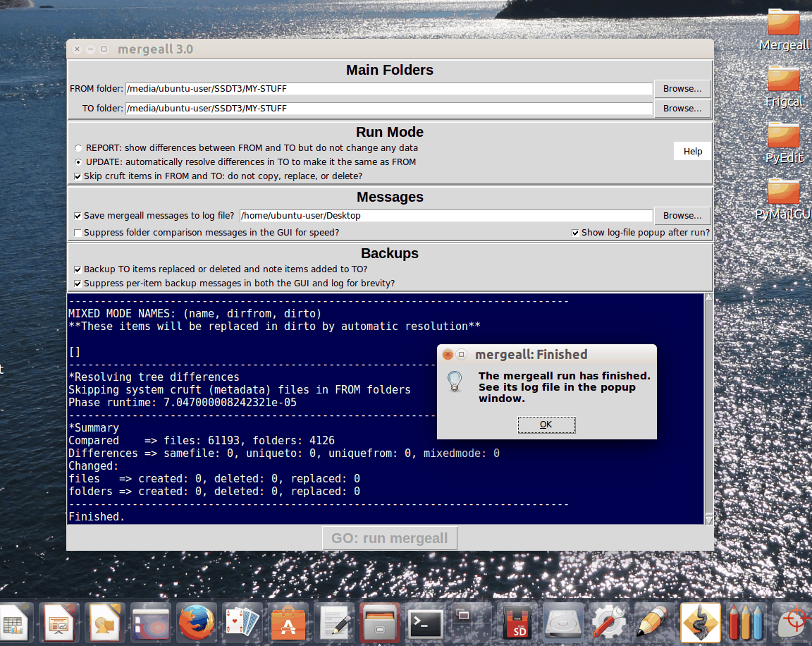Launch the text editor with pencil icon
This screenshot has height=646, width=812.
[x=334, y=622]
